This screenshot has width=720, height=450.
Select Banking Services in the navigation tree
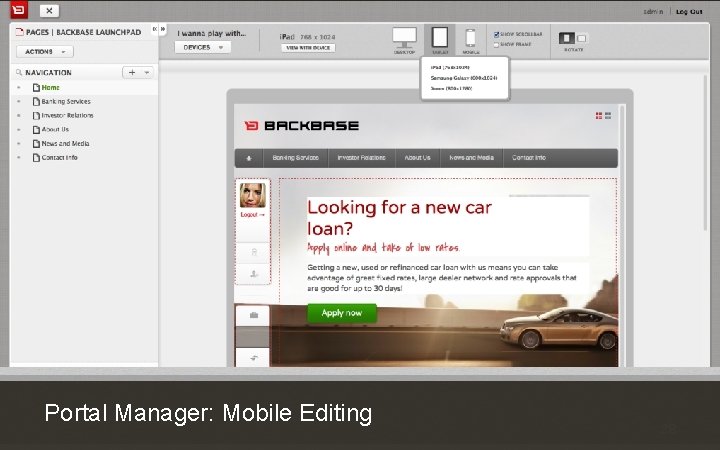coord(66,101)
